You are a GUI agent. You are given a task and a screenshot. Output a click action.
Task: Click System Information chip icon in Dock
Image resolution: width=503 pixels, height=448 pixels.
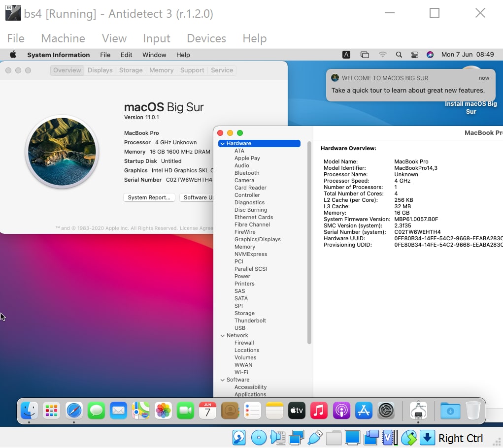(x=418, y=410)
